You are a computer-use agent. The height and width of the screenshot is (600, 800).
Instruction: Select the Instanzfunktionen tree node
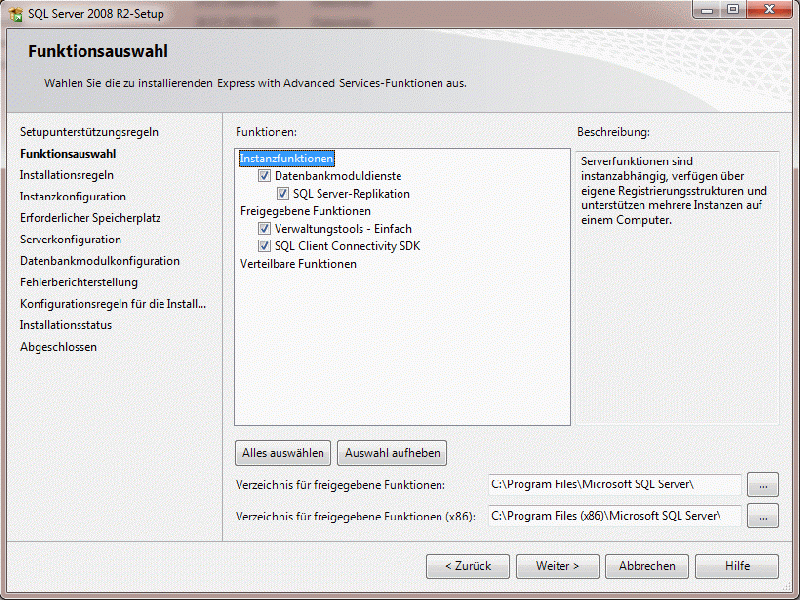[x=287, y=159]
